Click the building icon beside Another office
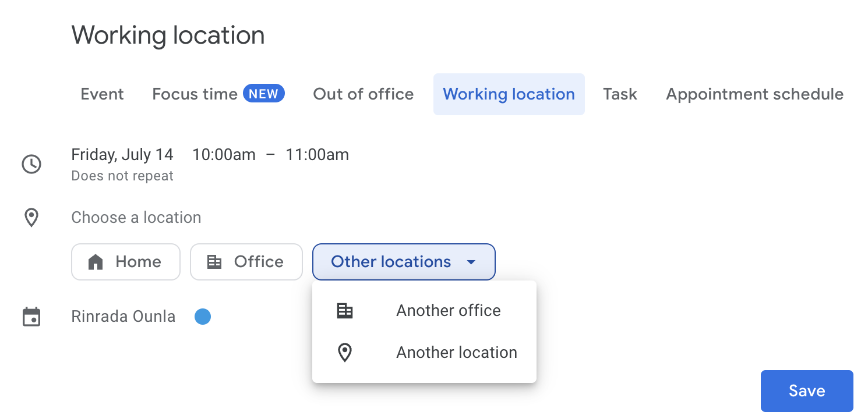This screenshot has height=419, width=868. pyautogui.click(x=345, y=311)
